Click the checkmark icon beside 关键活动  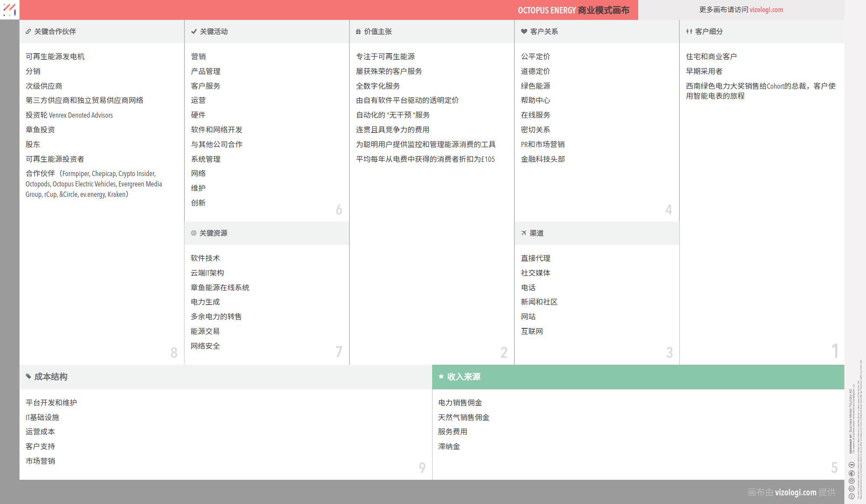(x=194, y=32)
